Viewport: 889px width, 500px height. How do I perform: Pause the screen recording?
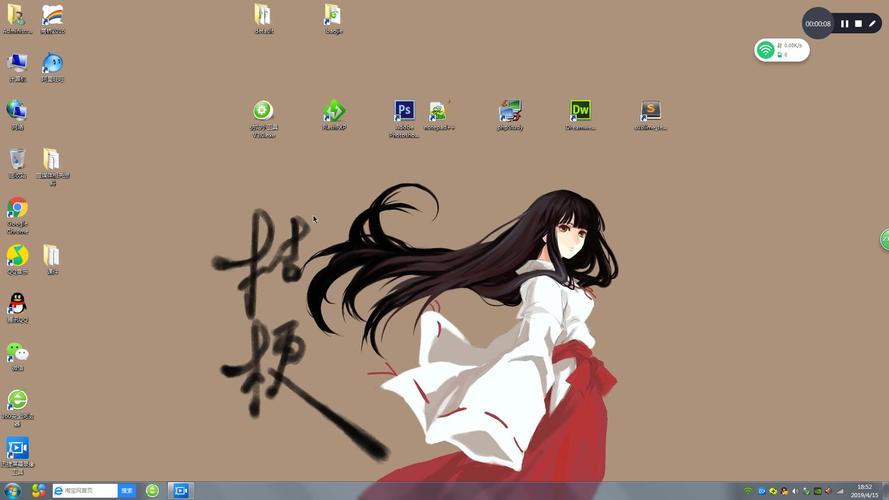tap(844, 24)
